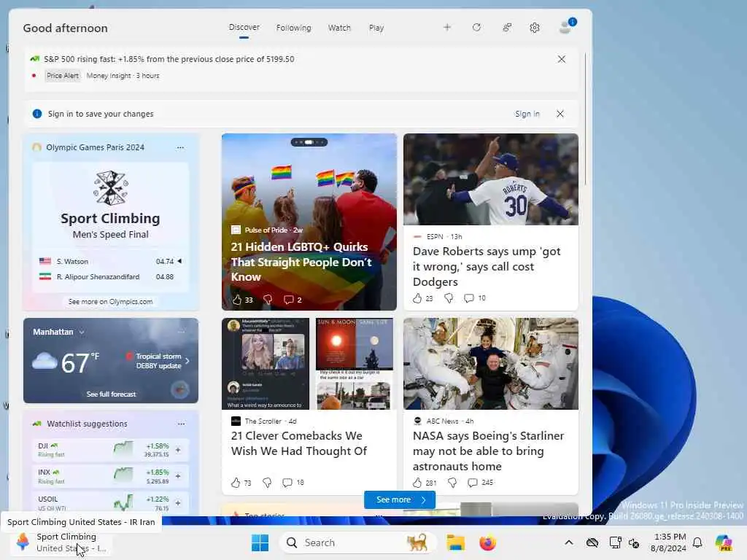Open the taskbar clock showing 1:35 PM
The image size is (747, 560).
click(669, 542)
